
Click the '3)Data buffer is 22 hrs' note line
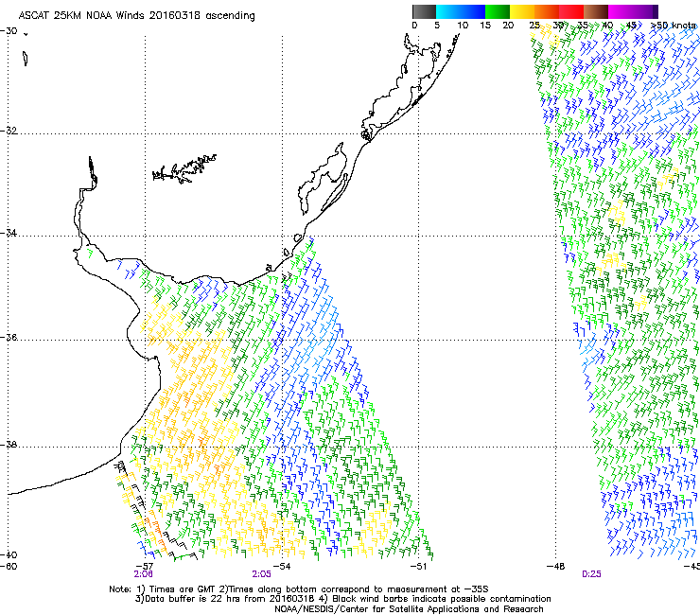click(x=343, y=599)
